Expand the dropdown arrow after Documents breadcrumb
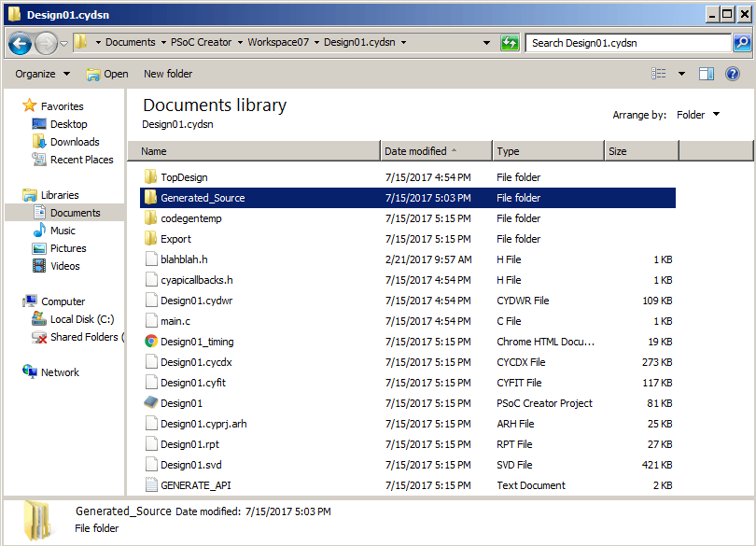This screenshot has width=756, height=546. coord(163,42)
